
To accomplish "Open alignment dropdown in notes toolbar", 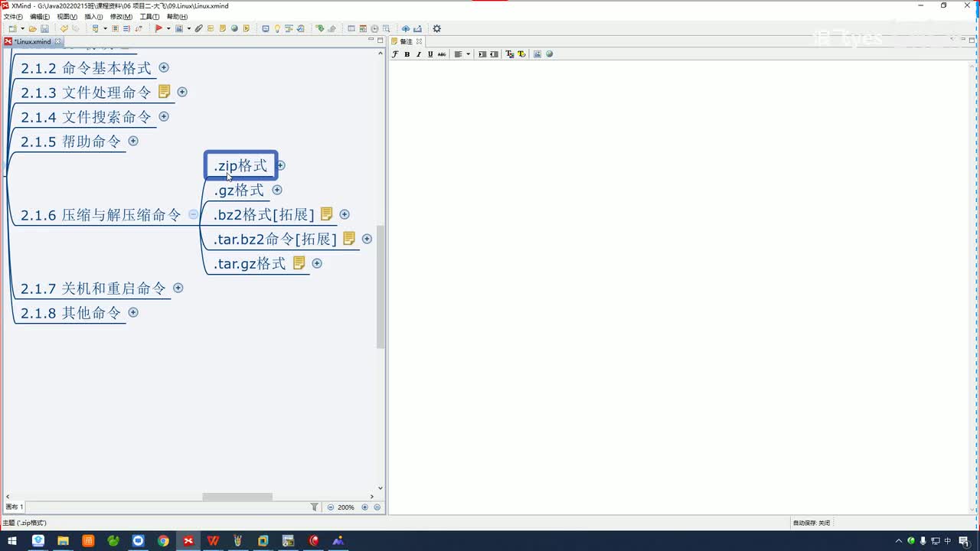I will tap(468, 54).
